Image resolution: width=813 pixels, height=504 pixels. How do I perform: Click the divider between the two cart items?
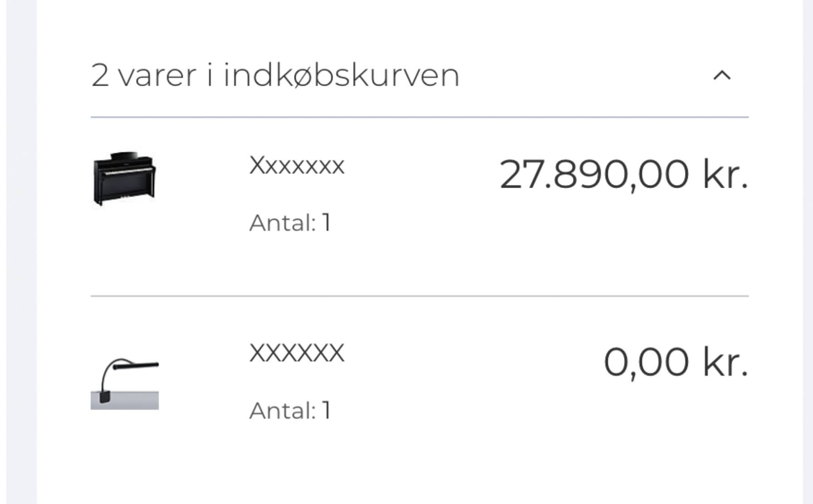point(420,296)
